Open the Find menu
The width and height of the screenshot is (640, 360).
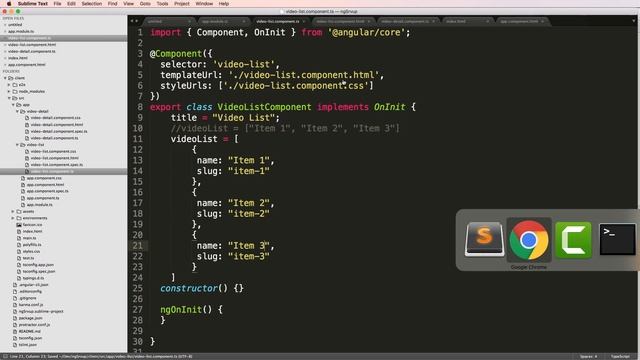(x=112, y=3)
